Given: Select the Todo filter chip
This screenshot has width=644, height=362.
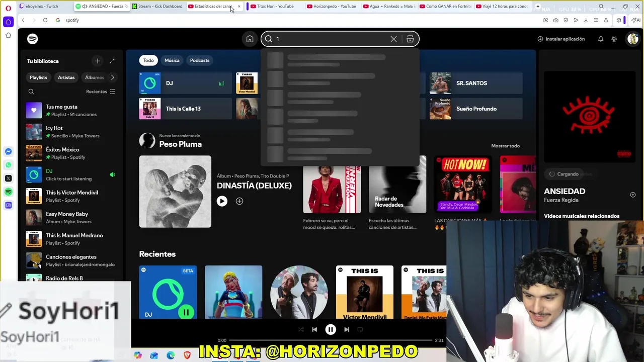Looking at the screenshot, I should (x=148, y=60).
